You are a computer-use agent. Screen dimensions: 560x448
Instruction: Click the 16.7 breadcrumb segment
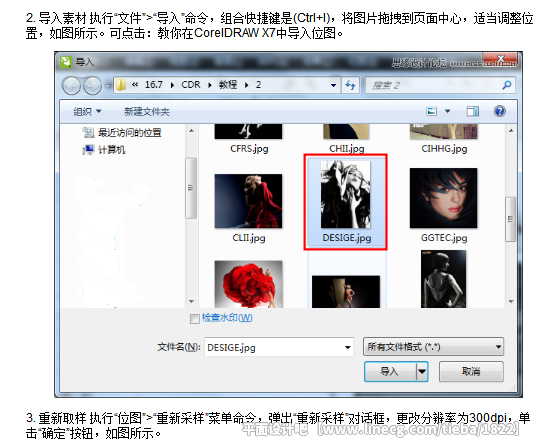(x=154, y=85)
